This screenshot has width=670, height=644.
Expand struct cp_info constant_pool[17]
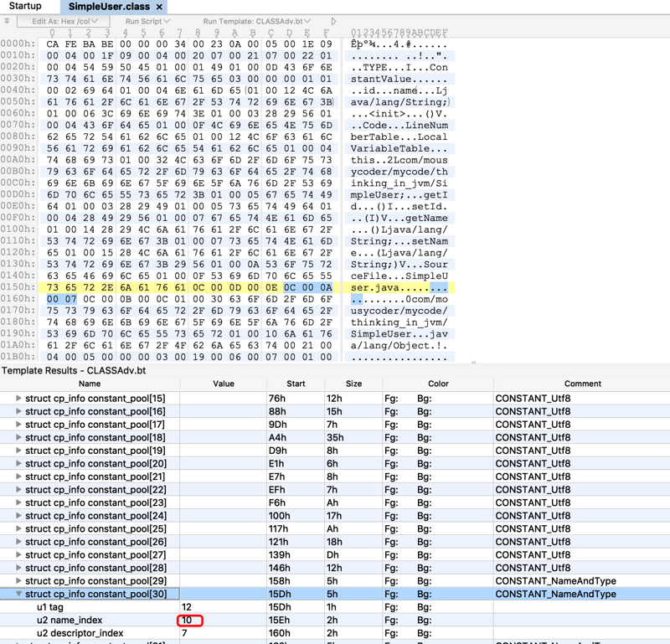click(18, 424)
